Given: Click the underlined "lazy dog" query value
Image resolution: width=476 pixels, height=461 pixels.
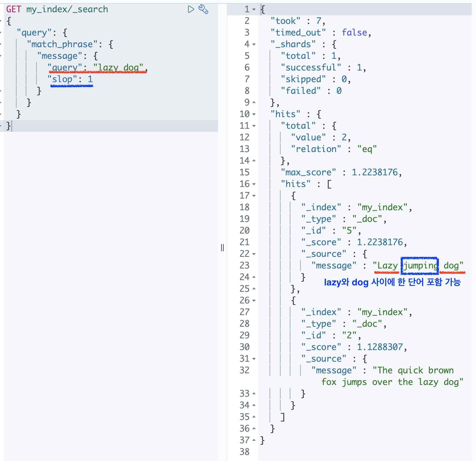Looking at the screenshot, I should pos(118,67).
